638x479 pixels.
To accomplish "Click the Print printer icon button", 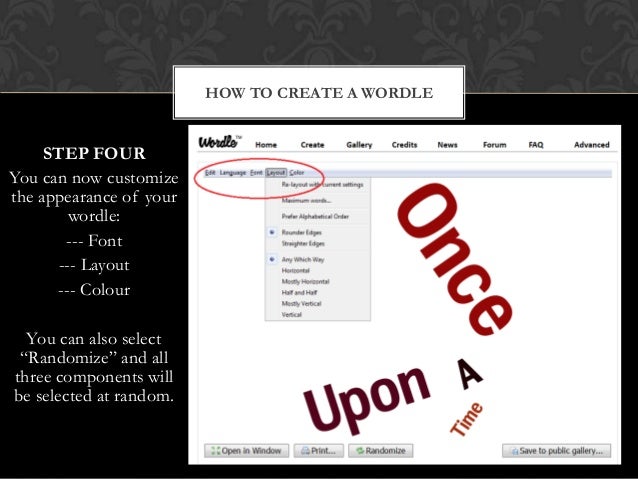I will tap(319, 451).
